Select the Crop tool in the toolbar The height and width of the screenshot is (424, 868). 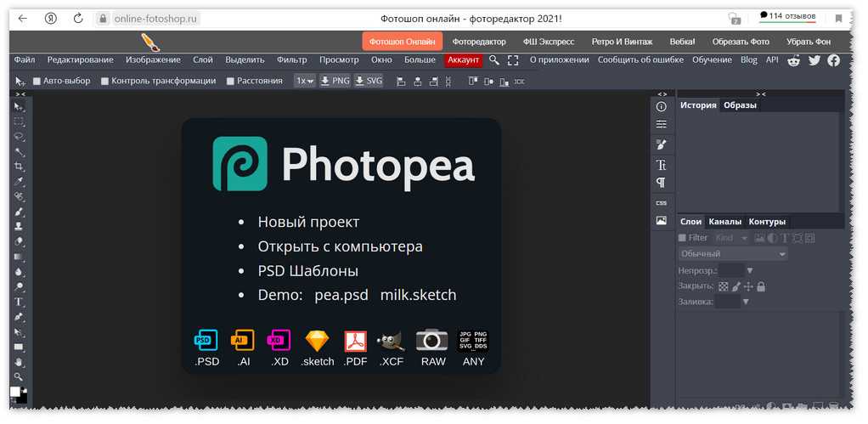pos(19,167)
